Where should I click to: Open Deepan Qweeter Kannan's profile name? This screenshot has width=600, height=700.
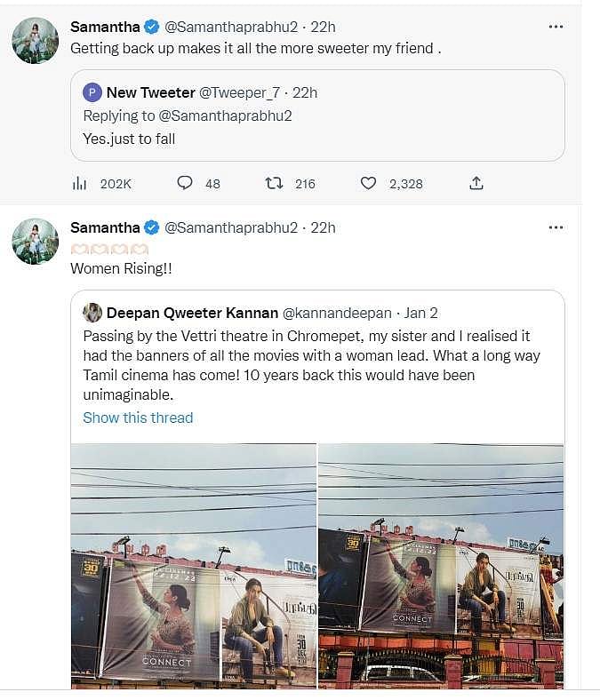191,313
